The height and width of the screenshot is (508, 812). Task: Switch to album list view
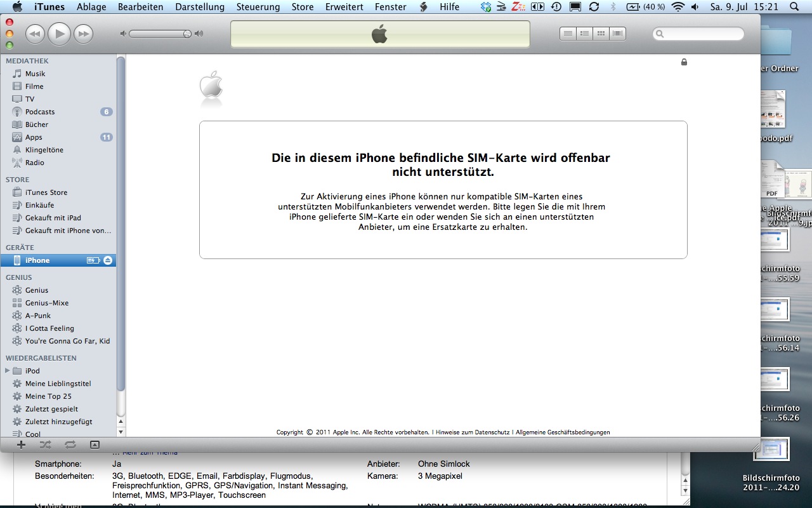(x=584, y=34)
